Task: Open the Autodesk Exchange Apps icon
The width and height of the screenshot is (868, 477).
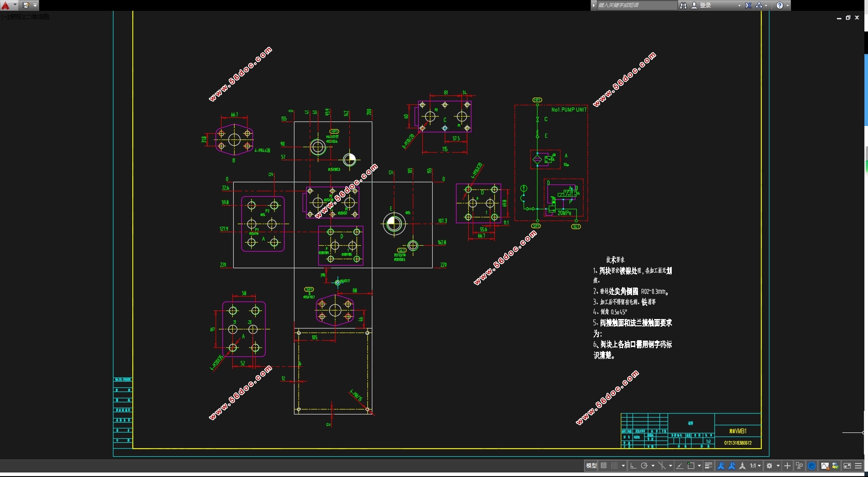Action: tap(748, 5)
